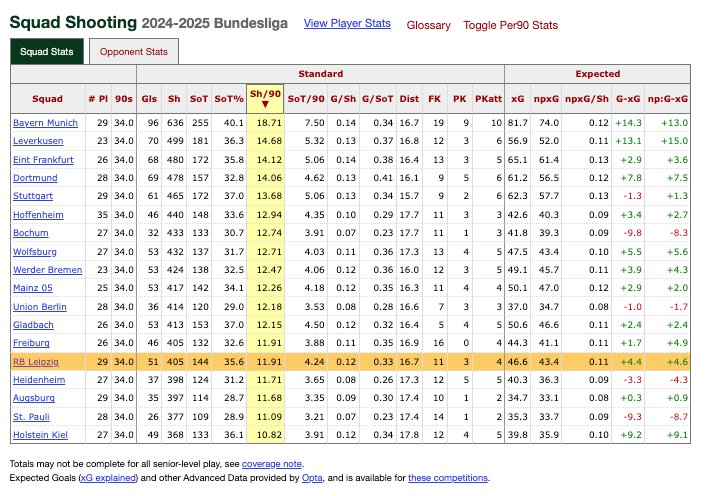Click Hoffenheim's # Pl value 35

click(x=103, y=215)
